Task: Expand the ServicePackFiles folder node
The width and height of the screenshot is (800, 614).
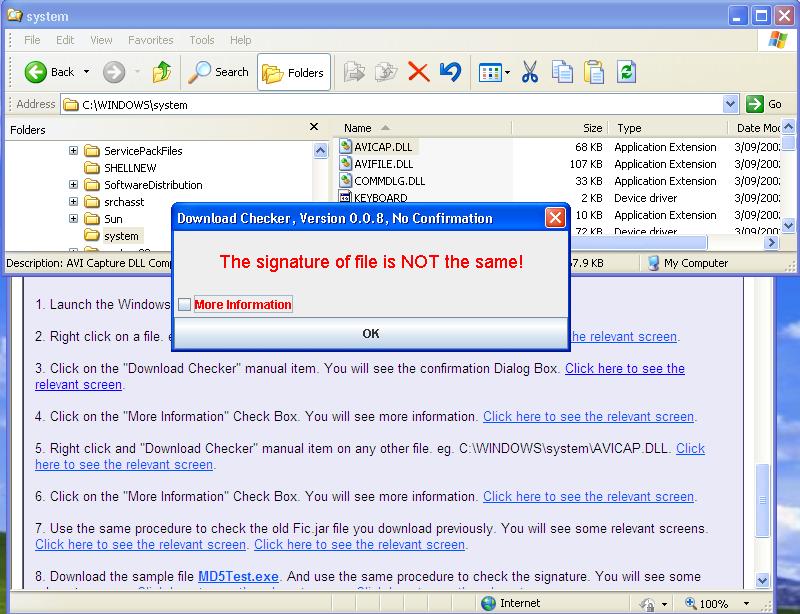Action: point(73,151)
